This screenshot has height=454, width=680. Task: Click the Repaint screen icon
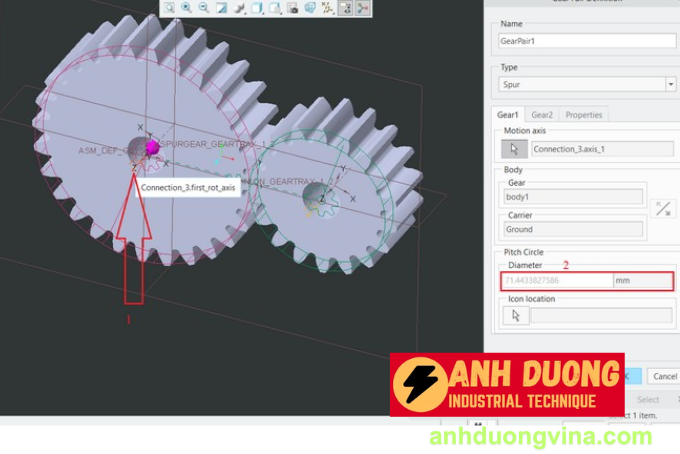click(x=221, y=8)
